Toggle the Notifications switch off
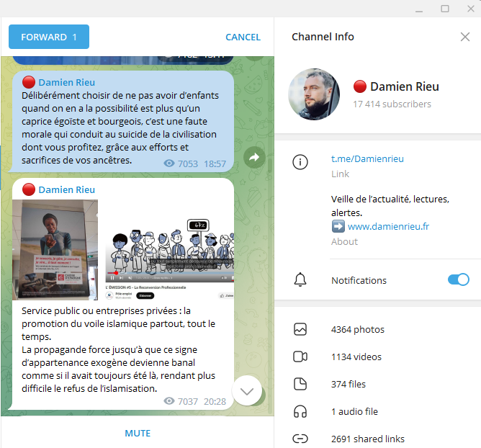This screenshot has height=448, width=481. (458, 280)
